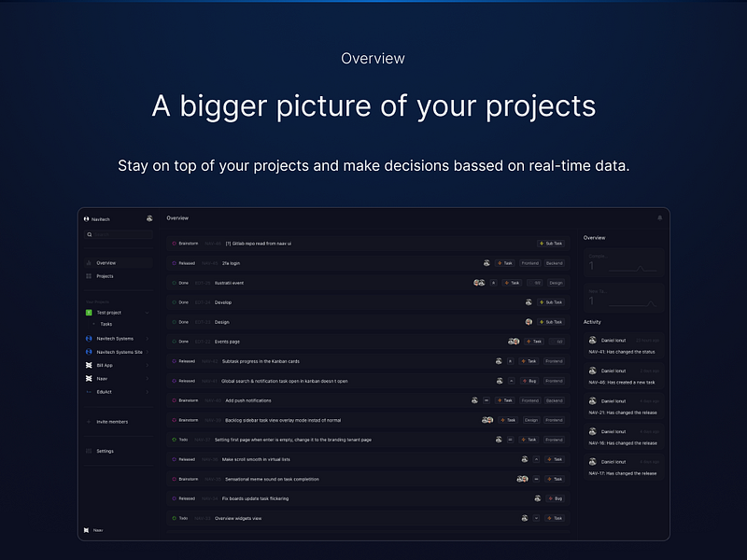Select the Overview icon in the sidebar
Image resolution: width=747 pixels, height=560 pixels.
pyautogui.click(x=90, y=262)
